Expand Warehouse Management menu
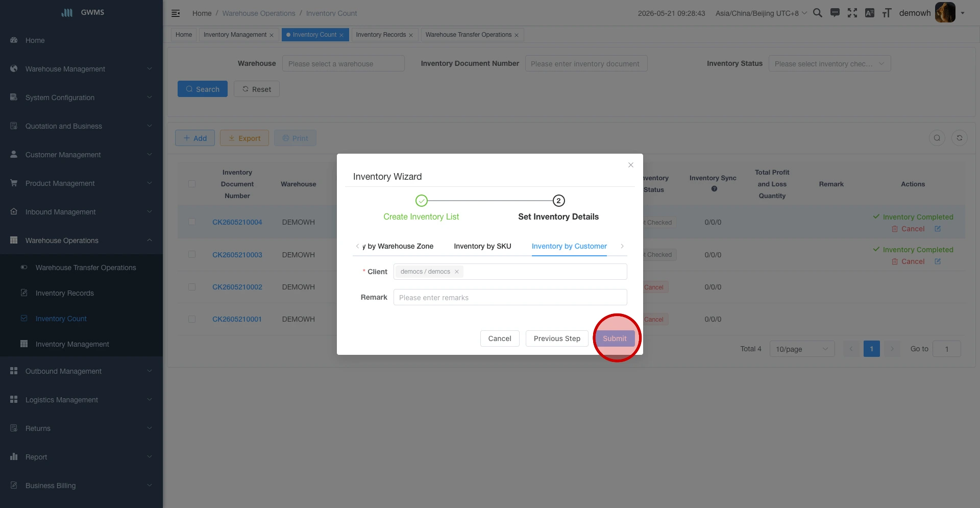Viewport: 980px width, 508px height. tap(81, 69)
